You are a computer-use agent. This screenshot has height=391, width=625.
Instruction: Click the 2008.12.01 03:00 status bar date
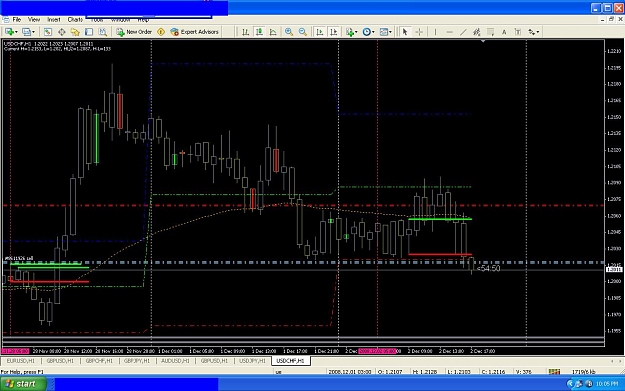(x=350, y=372)
